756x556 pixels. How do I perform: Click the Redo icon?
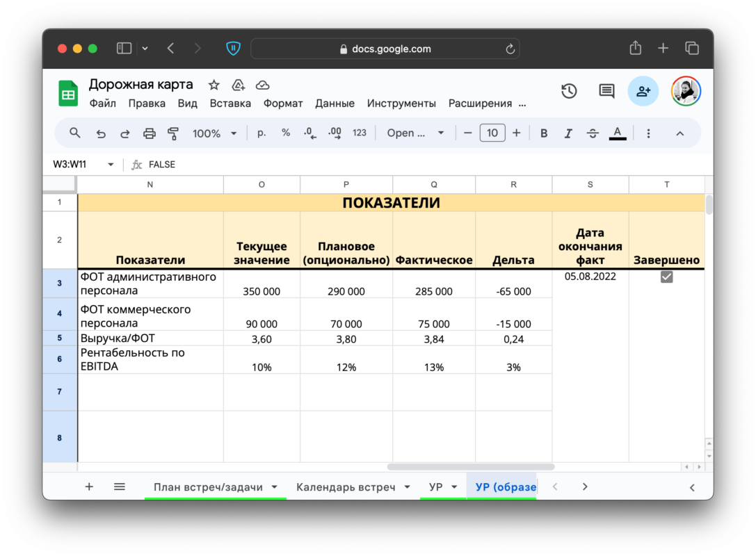coord(126,132)
